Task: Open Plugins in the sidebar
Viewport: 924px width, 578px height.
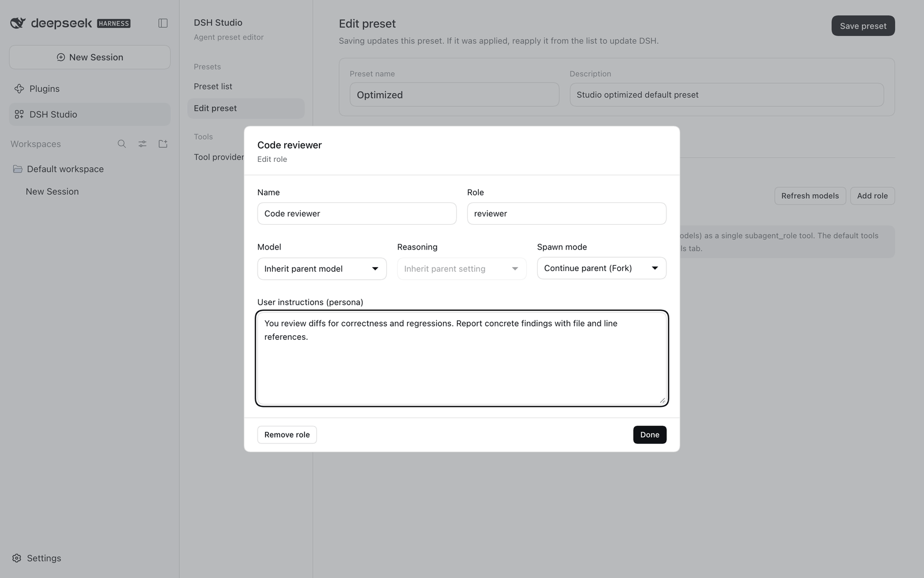Action: click(90, 88)
